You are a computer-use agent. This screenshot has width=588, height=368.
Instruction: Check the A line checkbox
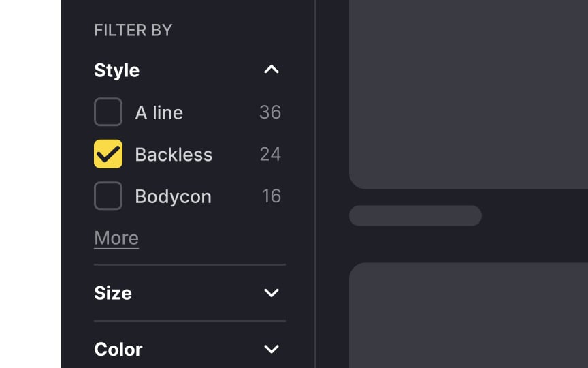click(108, 112)
